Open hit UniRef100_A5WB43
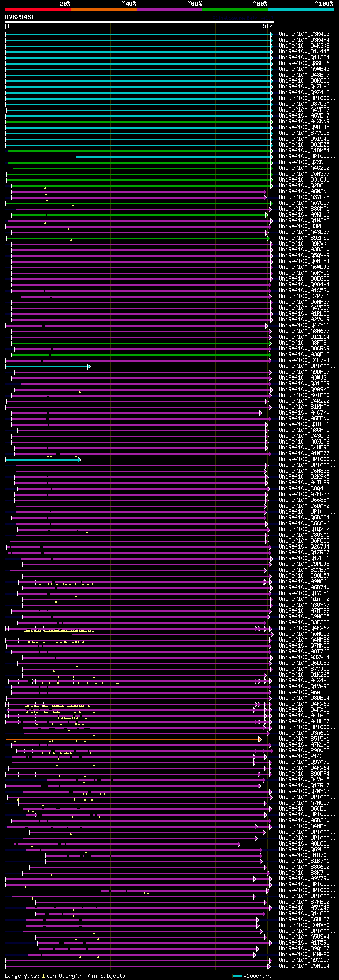The height and width of the screenshot is (980, 339). click(304, 69)
